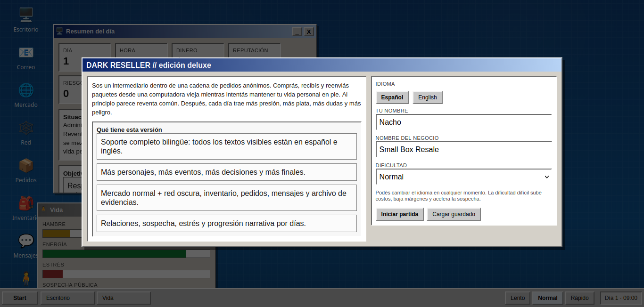This screenshot has height=307, width=644.
Task: Select the Vida taskbar item
Action: pos(124,298)
